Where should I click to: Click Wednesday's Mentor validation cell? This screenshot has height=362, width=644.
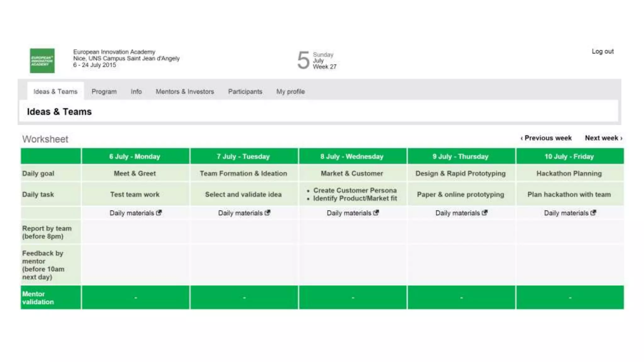(353, 297)
